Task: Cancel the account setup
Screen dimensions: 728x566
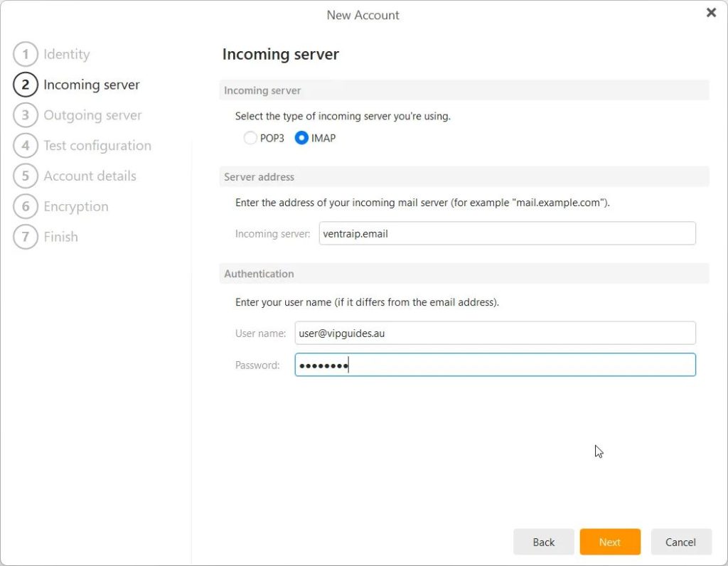Action: (680, 541)
